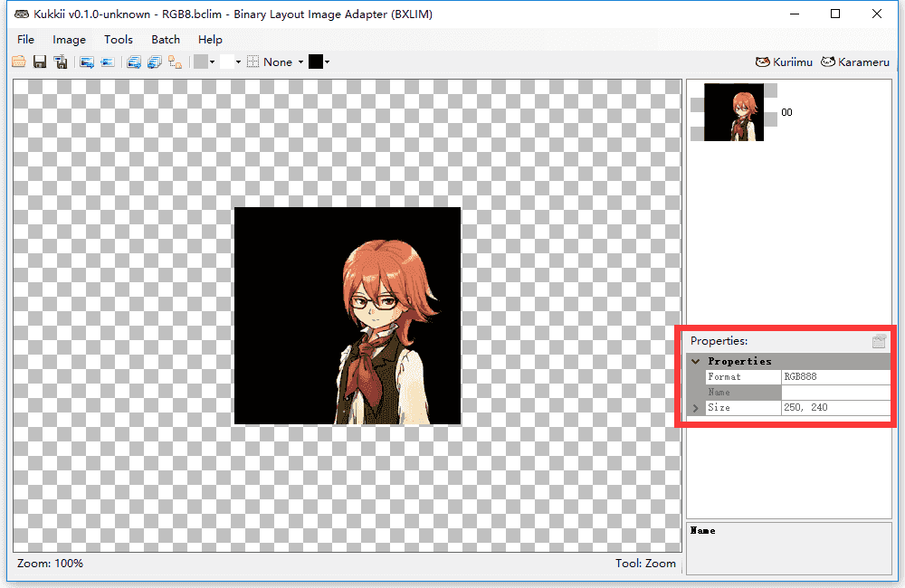Save the file with floppy icon
Image resolution: width=905 pixels, height=588 pixels.
[x=39, y=62]
